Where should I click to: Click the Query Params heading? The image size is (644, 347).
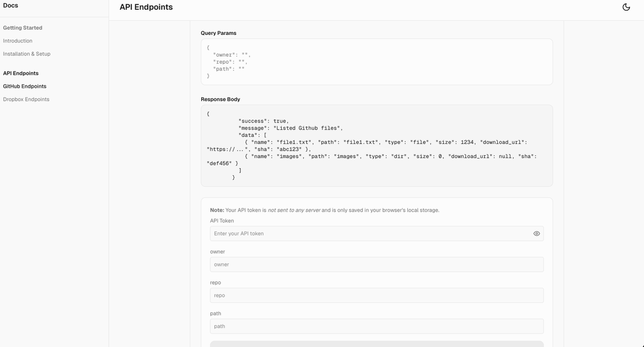[218, 33]
